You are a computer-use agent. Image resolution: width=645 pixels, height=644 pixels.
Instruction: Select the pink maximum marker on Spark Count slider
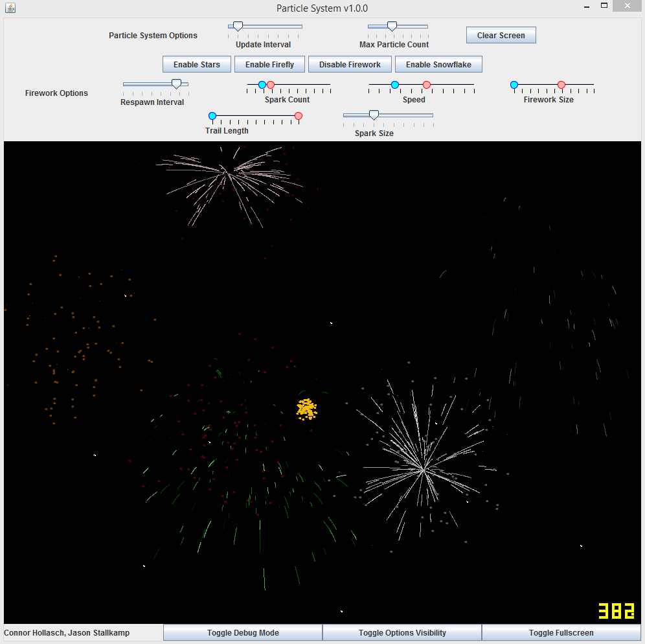coord(271,84)
